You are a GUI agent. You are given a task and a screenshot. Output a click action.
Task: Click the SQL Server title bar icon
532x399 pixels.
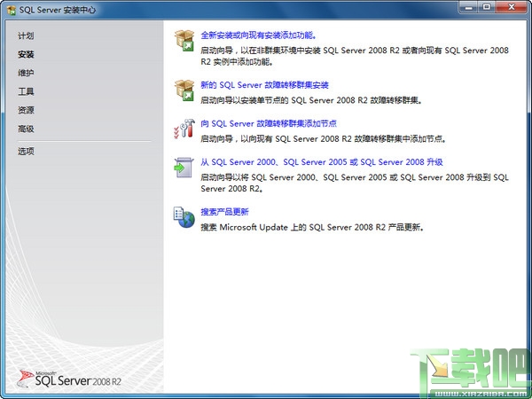tap(12, 10)
